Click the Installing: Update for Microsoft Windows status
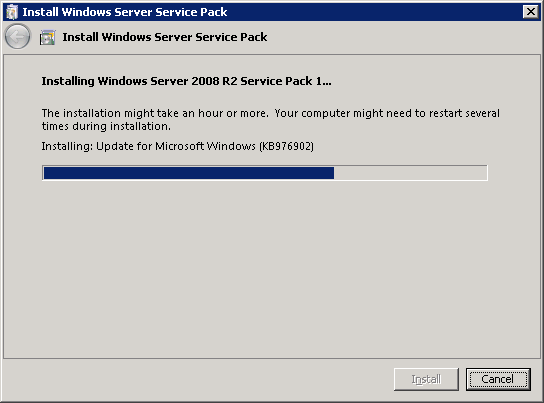Image resolution: width=544 pixels, height=403 pixels. pyautogui.click(x=177, y=146)
